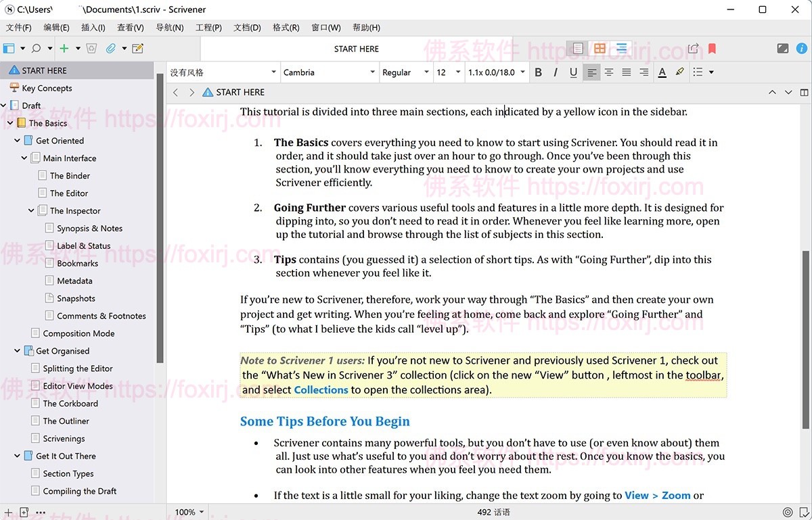Open the line spacing 1.1x dropdown
The height and width of the screenshot is (520, 812).
click(497, 72)
